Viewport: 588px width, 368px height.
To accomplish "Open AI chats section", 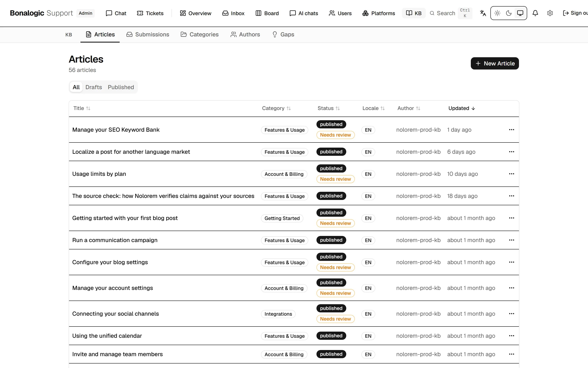I will [304, 13].
